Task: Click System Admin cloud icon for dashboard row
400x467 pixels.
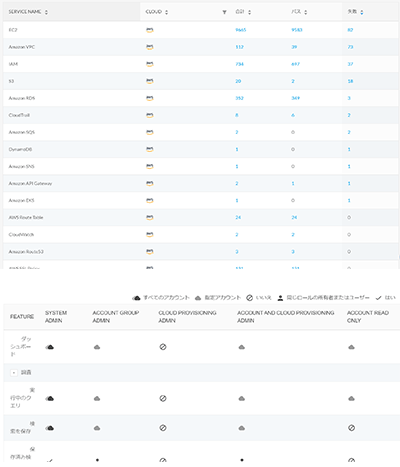Action: tap(50, 347)
